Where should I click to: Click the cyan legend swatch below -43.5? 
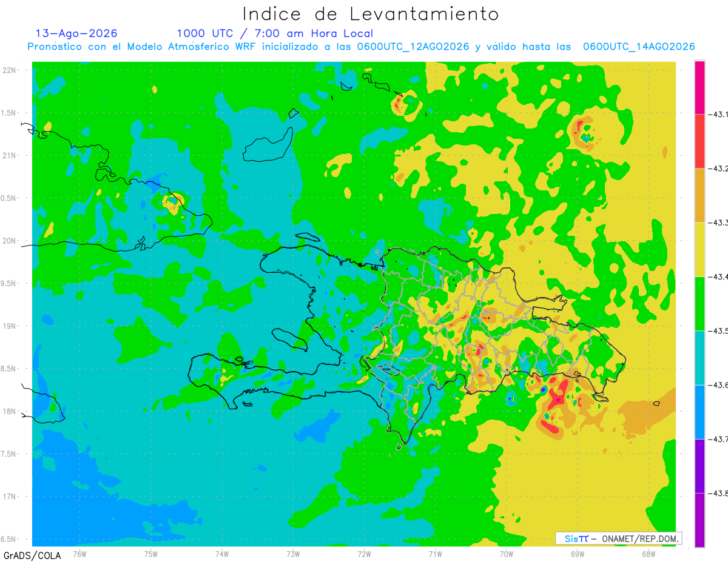pyautogui.click(x=699, y=358)
